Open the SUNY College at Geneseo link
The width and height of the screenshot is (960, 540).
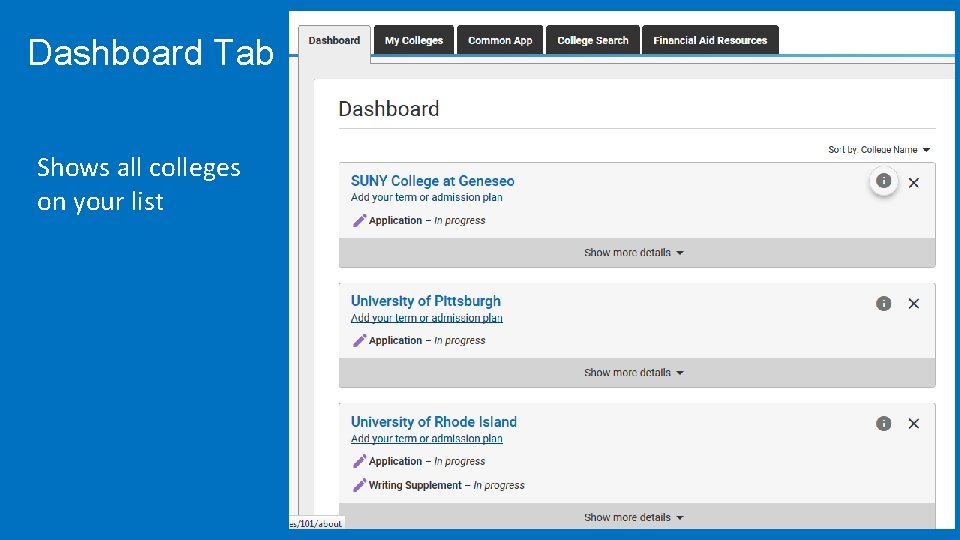(x=432, y=181)
